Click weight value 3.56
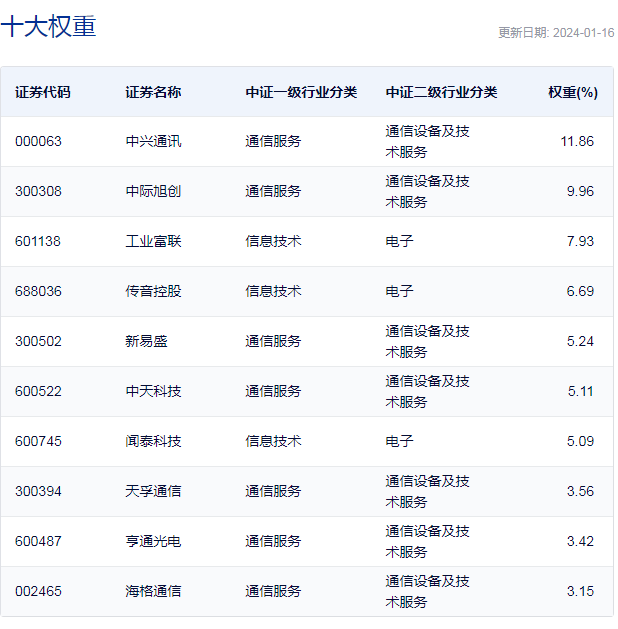The height and width of the screenshot is (629, 618). [x=580, y=491]
